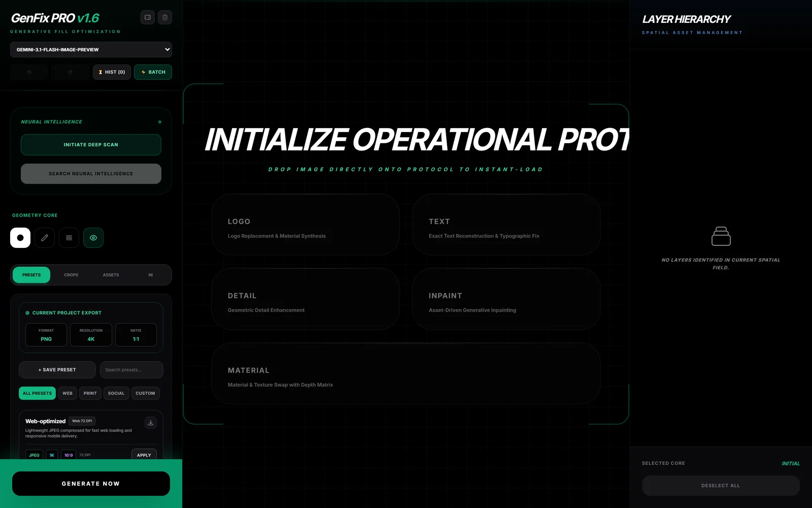The image size is (812, 508).
Task: Click the GenFix PRO v1.6 logo title
Action: click(55, 18)
